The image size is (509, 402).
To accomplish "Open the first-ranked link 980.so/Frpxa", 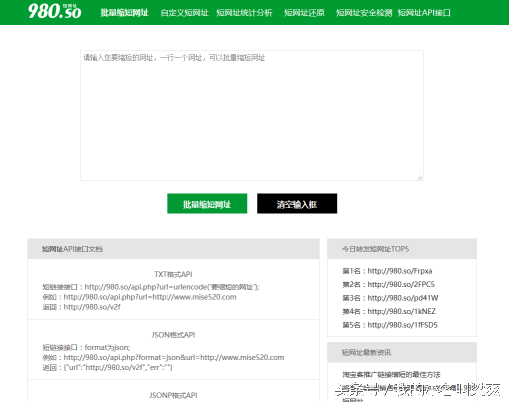I will tap(400, 271).
